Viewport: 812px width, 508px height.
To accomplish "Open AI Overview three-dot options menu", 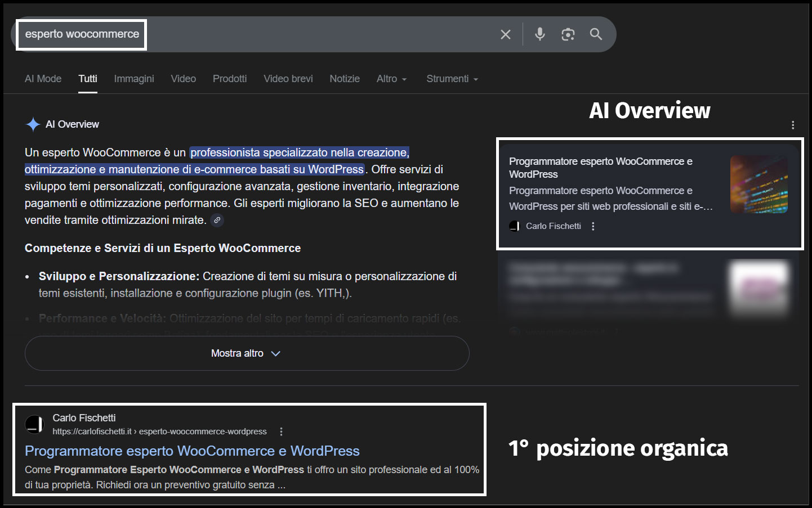I will click(x=792, y=125).
